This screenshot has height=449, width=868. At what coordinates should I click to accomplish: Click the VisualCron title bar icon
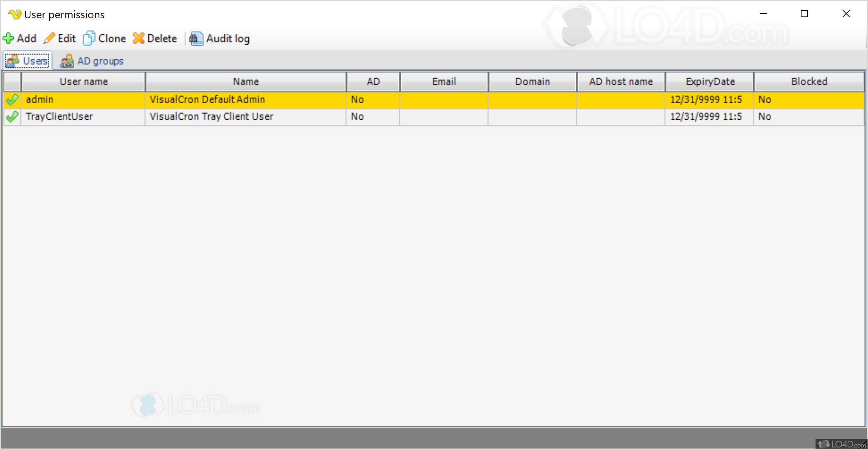click(15, 15)
